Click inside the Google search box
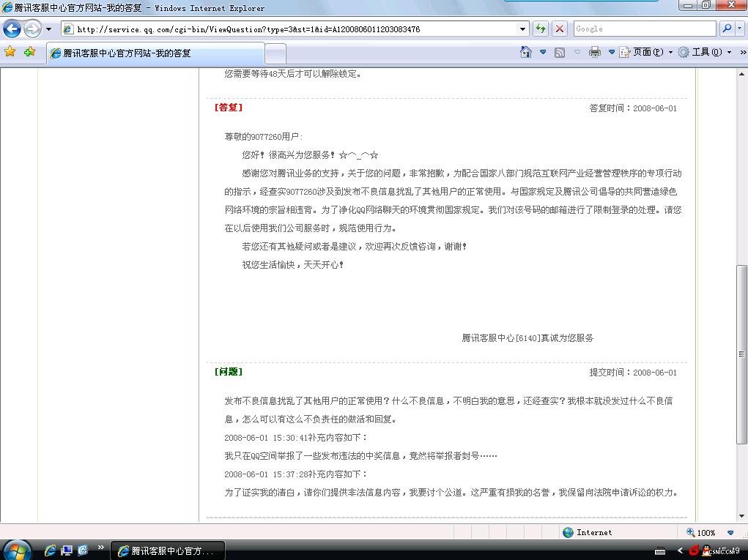Image resolution: width=748 pixels, height=560 pixels. coord(643,29)
